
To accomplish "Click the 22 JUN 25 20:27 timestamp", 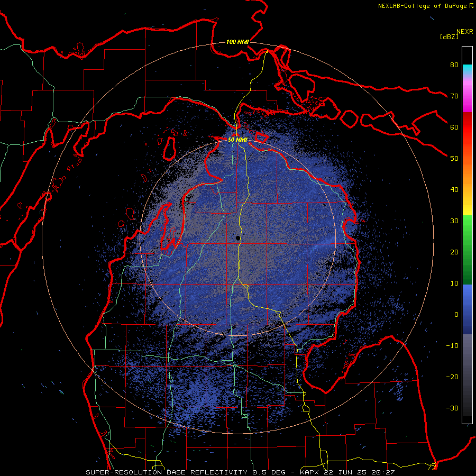I will click(359, 472).
